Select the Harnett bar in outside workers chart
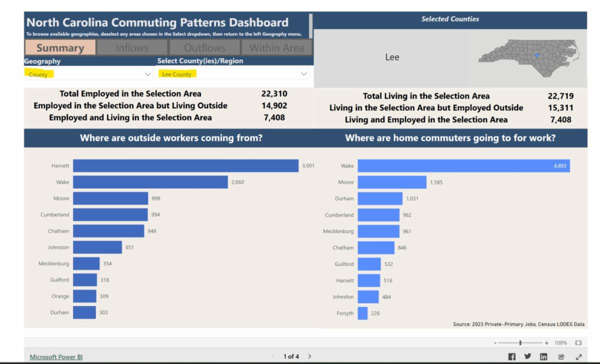This screenshot has width=600, height=364. 185,165
